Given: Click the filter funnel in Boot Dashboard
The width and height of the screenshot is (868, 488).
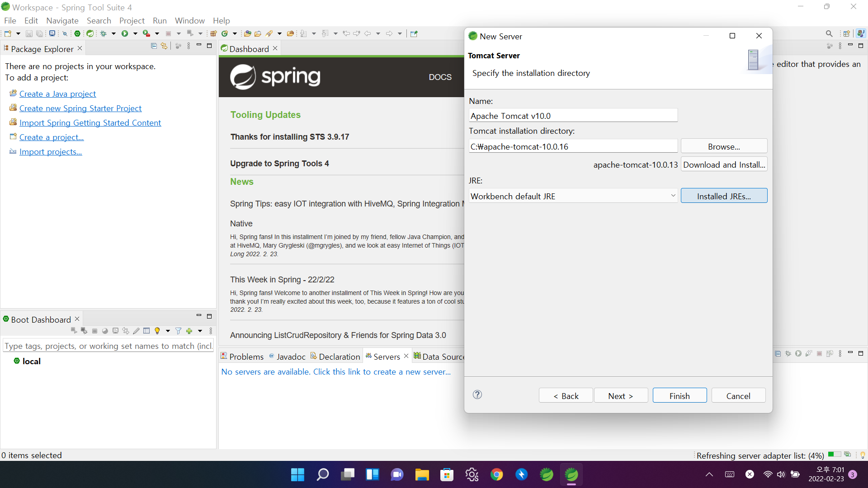Looking at the screenshot, I should coord(178,331).
